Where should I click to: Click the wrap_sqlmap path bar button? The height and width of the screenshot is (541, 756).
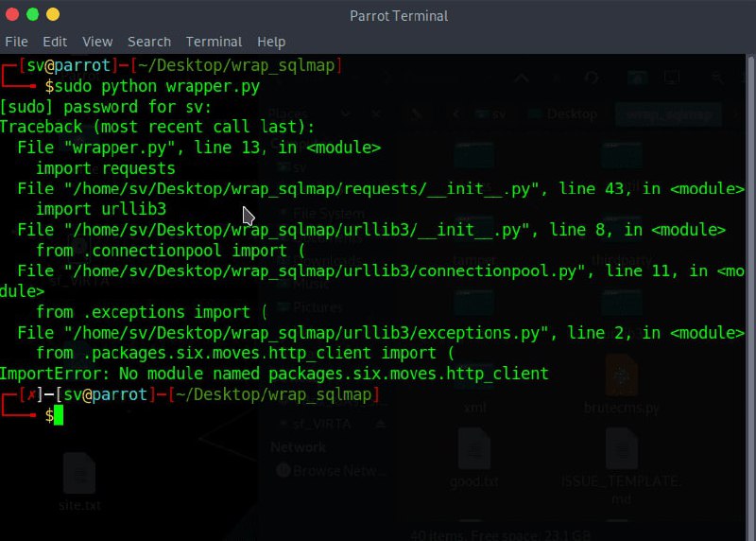tap(668, 113)
